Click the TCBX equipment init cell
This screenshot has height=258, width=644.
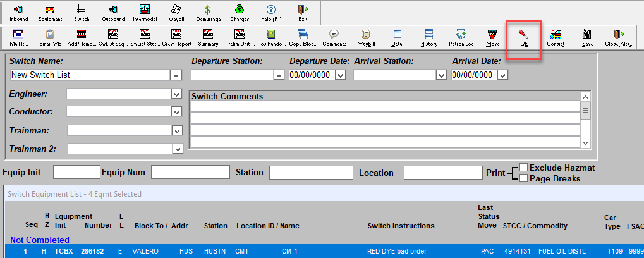pyautogui.click(x=63, y=251)
